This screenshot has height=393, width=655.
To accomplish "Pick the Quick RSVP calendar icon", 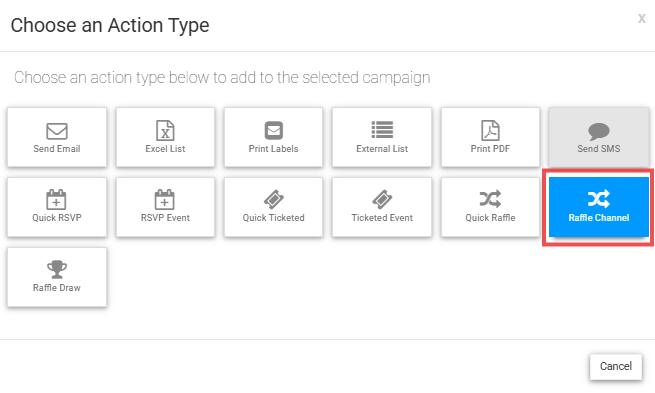I will [x=56, y=199].
